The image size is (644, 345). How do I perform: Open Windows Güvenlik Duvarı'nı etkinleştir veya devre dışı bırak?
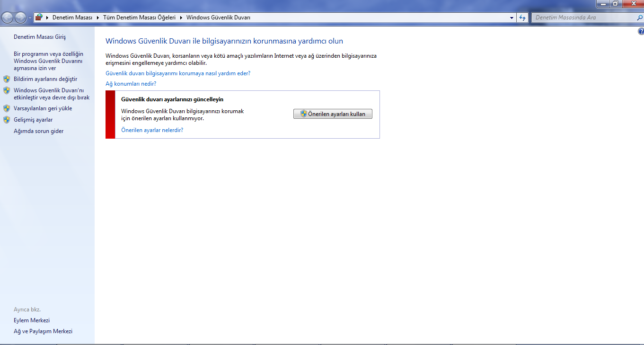(x=52, y=94)
